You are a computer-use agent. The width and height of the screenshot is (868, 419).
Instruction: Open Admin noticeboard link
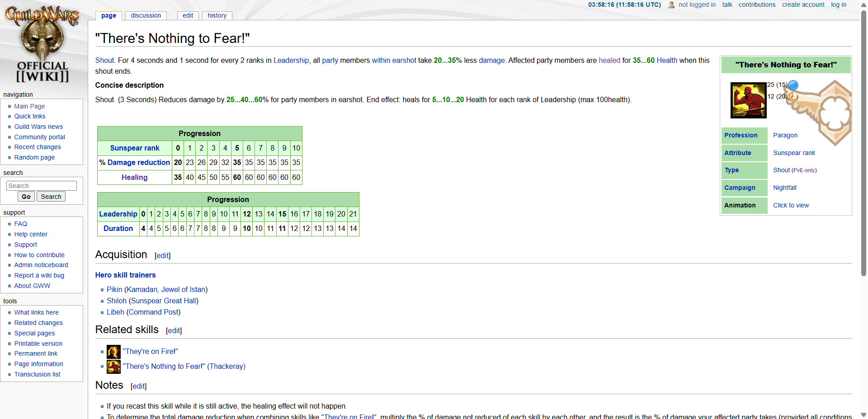point(41,265)
